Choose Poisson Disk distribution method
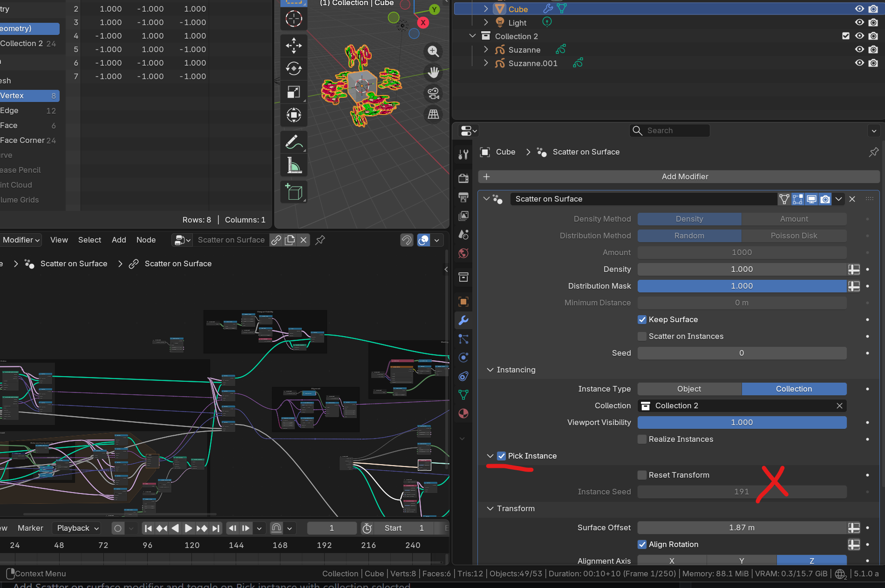 pos(794,236)
